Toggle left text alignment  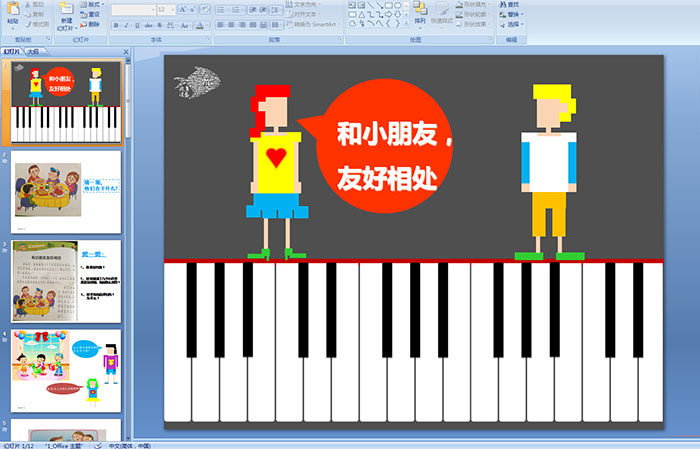coord(220,25)
